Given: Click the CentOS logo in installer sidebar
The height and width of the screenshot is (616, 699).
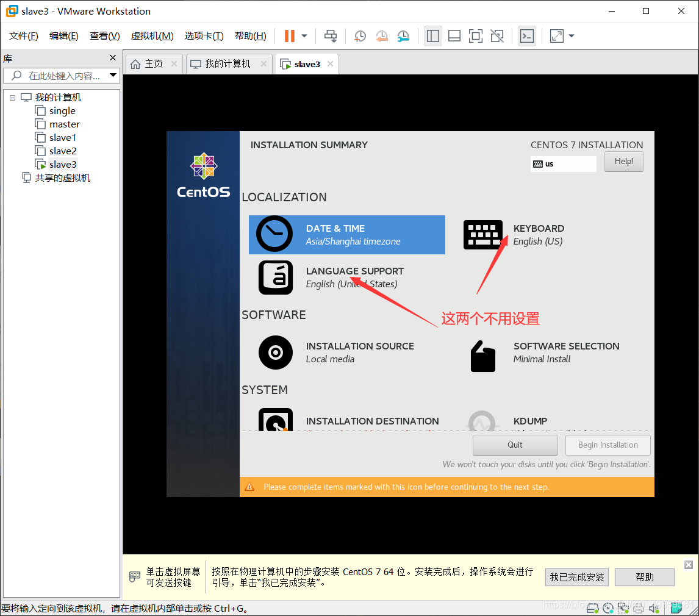Looking at the screenshot, I should coord(204,176).
